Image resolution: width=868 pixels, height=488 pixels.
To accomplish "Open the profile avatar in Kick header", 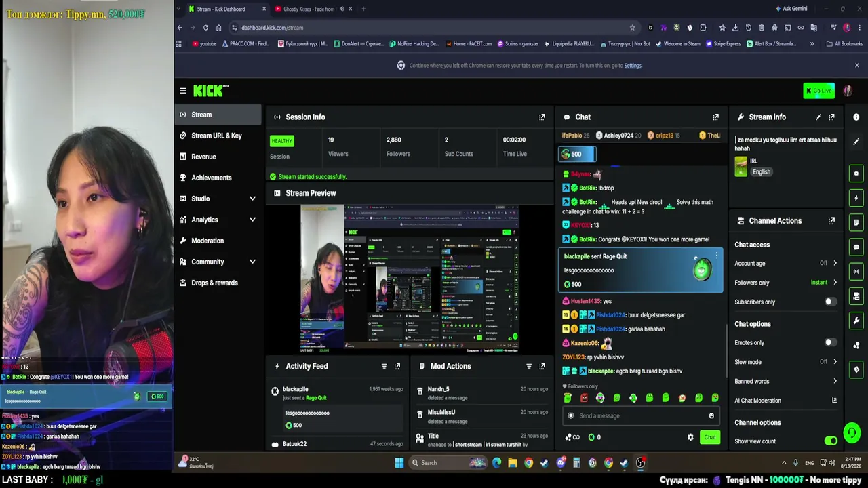I will click(x=848, y=91).
